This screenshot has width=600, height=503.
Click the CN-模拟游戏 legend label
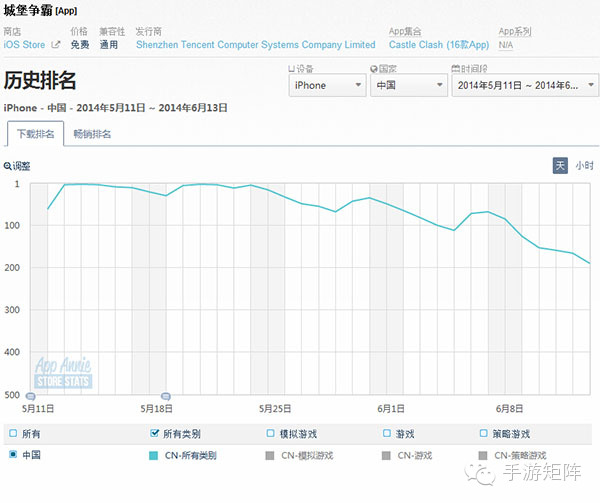(x=307, y=456)
